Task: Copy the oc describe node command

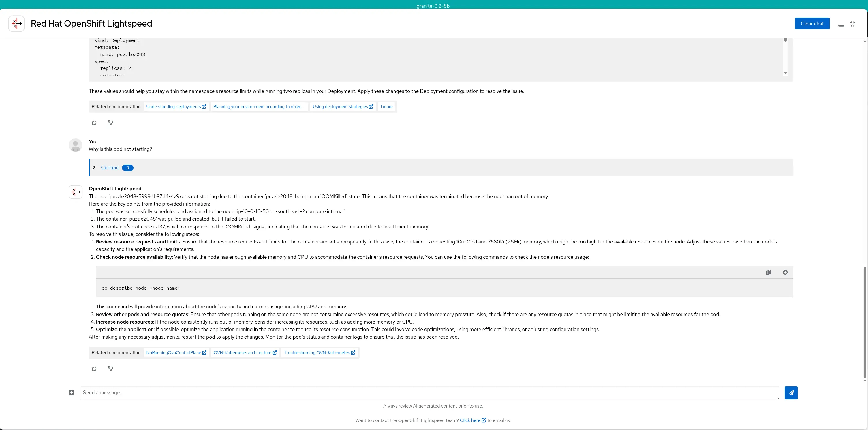Action: [x=768, y=272]
